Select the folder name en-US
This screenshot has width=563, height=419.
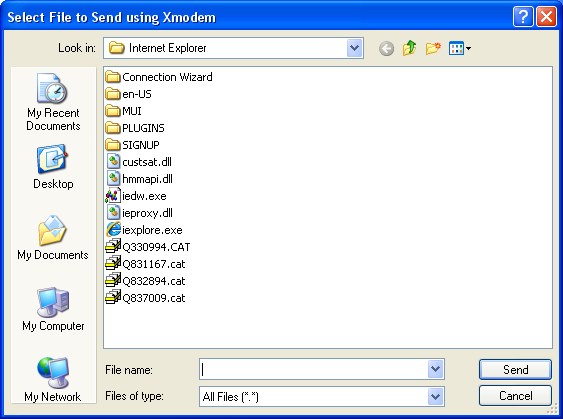point(137,94)
